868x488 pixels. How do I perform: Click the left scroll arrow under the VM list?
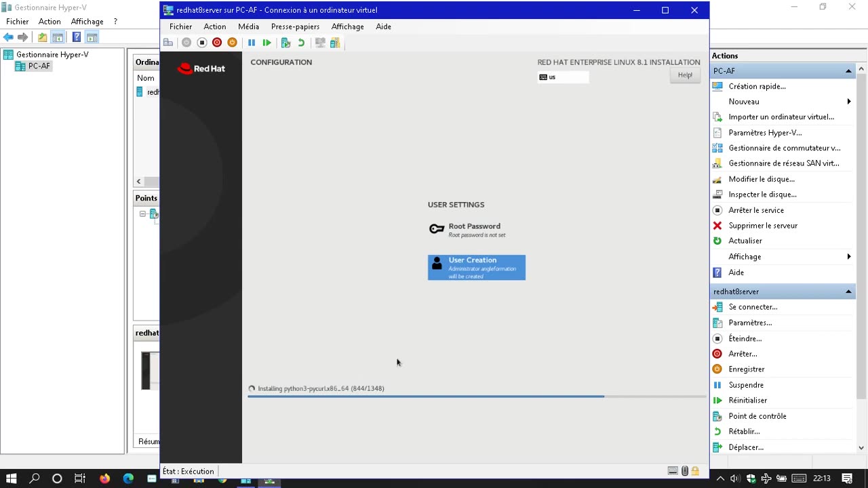(138, 181)
